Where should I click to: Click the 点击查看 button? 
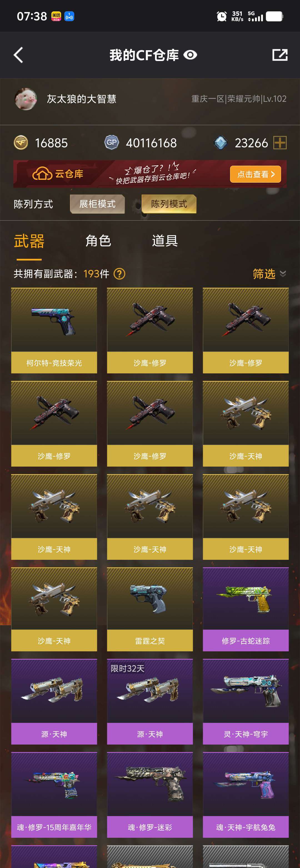pyautogui.click(x=256, y=174)
